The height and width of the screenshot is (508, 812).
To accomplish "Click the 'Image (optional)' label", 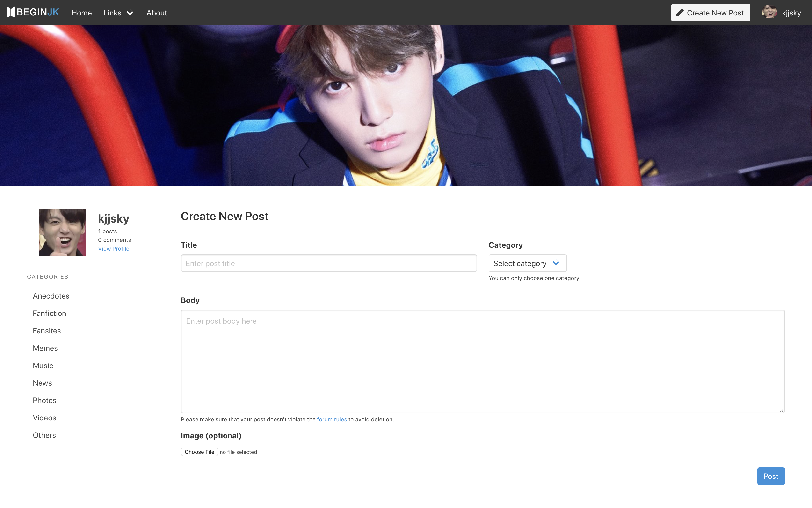I will (x=211, y=436).
